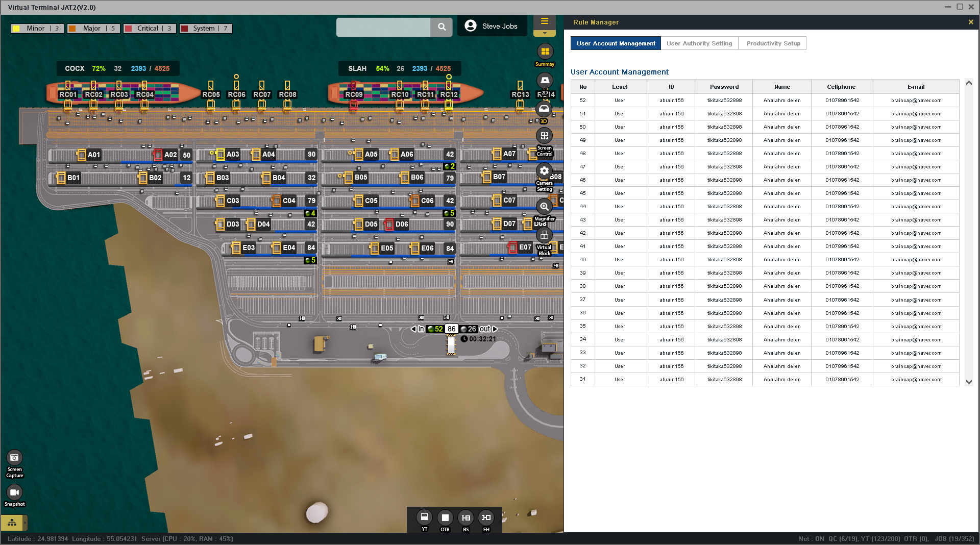Open the Virtual Block tool
Viewport: 980px width, 545px height.
click(544, 235)
